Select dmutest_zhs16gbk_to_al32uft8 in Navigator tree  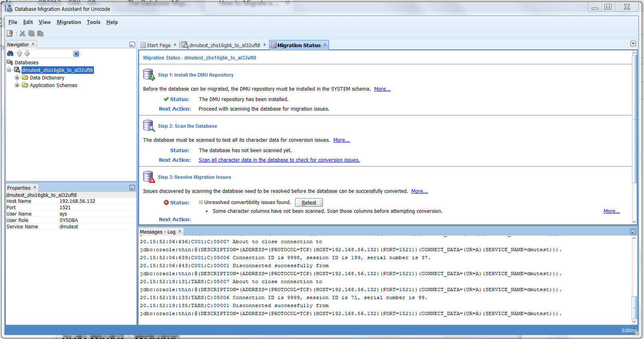58,70
